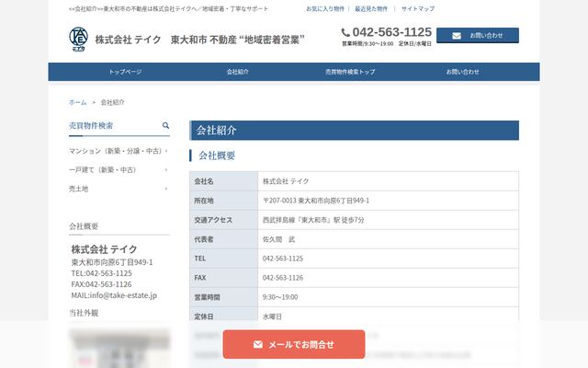This screenshot has width=588, height=368.
Task: Click the envelope icon in お問い合わせ header button
Action: 457,36
